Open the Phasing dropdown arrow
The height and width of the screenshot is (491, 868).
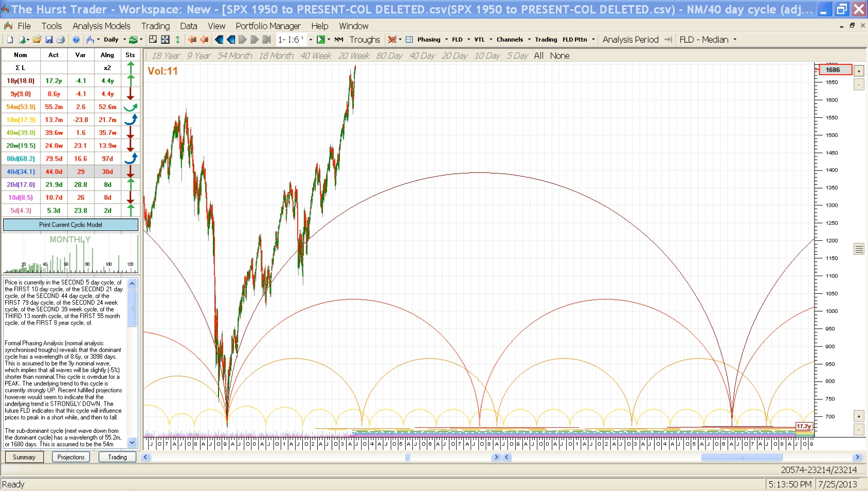pos(446,40)
